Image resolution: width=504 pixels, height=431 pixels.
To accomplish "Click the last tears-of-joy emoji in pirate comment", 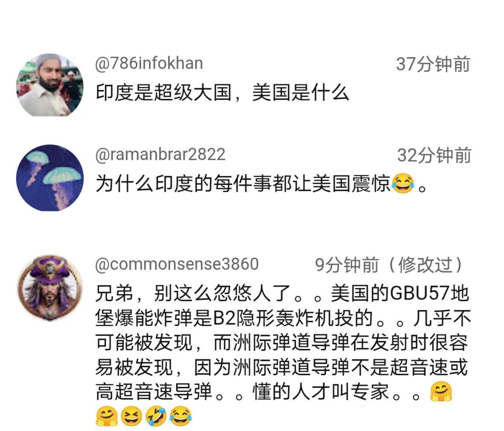I will 181,416.
